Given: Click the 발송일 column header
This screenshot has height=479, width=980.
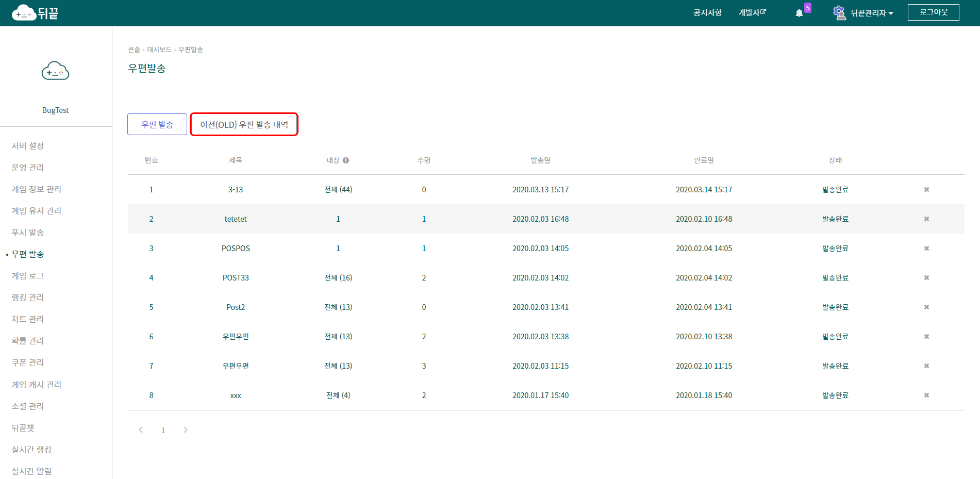Looking at the screenshot, I should coord(540,160).
